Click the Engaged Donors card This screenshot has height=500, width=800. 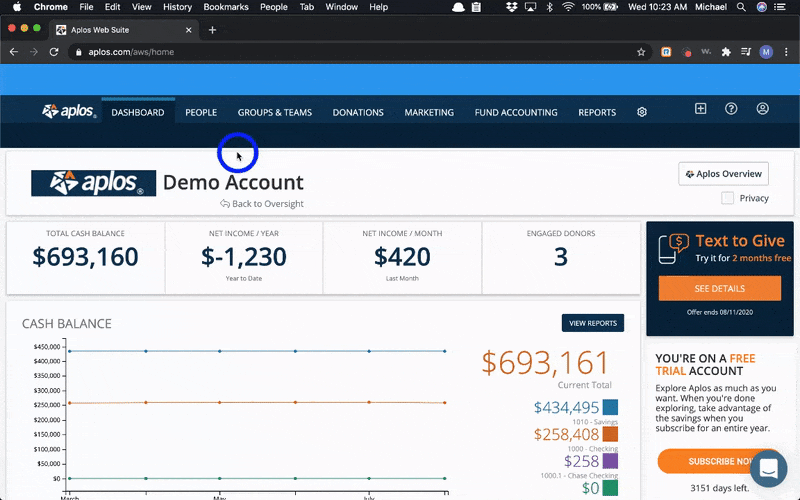561,258
